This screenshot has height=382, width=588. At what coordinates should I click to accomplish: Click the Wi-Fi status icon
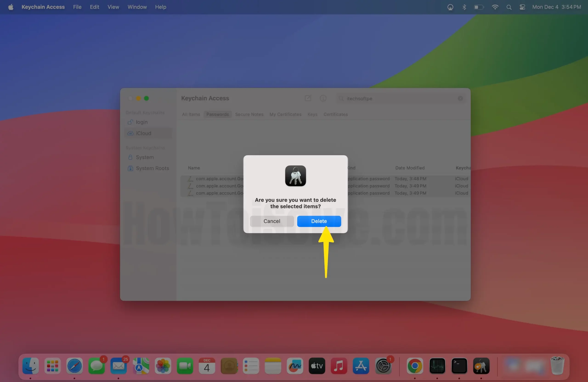(x=495, y=7)
